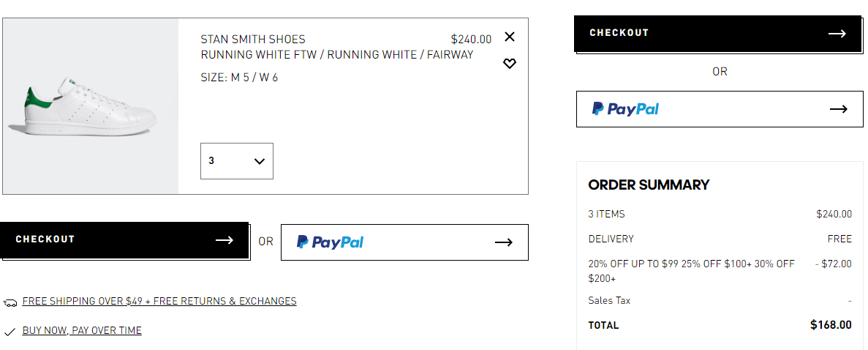This screenshot has width=868, height=350.
Task: Click checkmark icon beside Buy Now link
Action: (x=10, y=332)
